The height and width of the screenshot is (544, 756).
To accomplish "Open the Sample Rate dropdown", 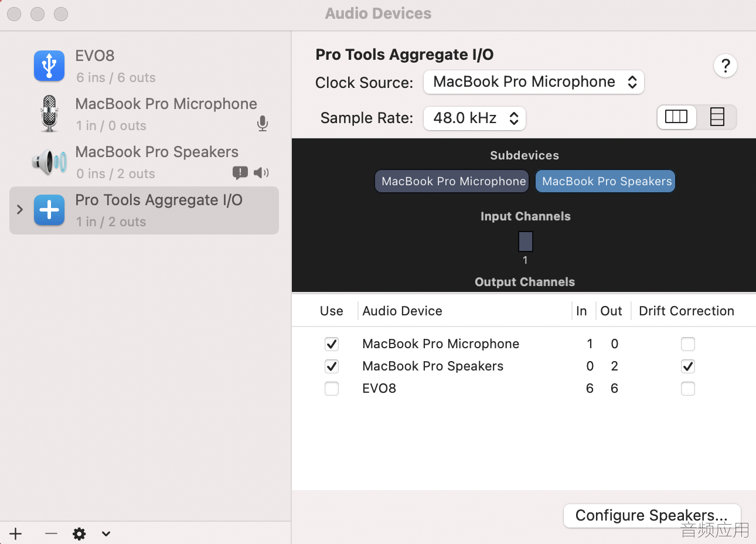I will pos(475,118).
